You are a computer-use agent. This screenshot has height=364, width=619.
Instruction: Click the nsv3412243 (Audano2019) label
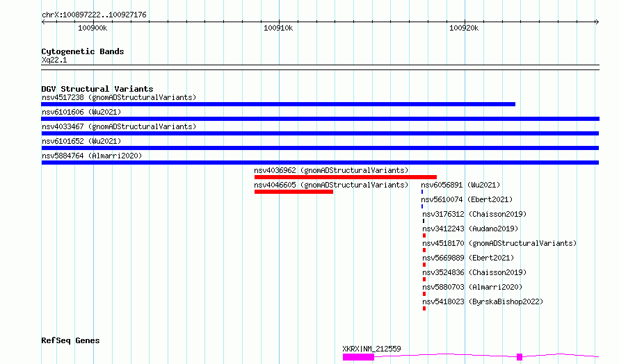click(470, 229)
